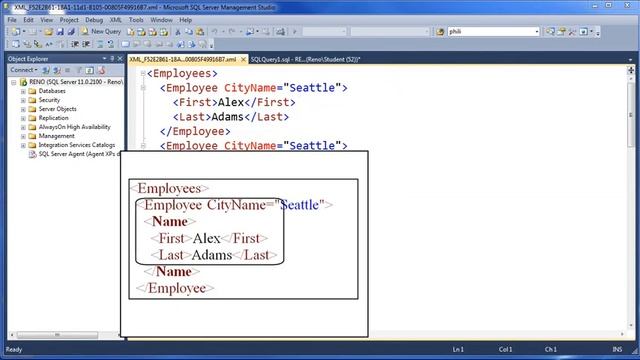Expand the Security folder
The width and height of the screenshot is (640, 360).
23,100
